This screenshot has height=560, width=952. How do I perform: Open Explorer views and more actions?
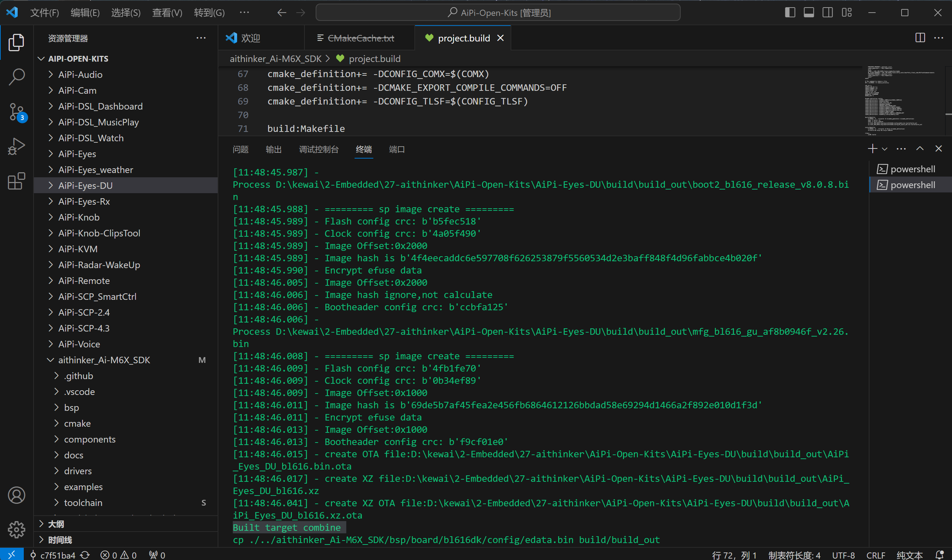[201, 38]
